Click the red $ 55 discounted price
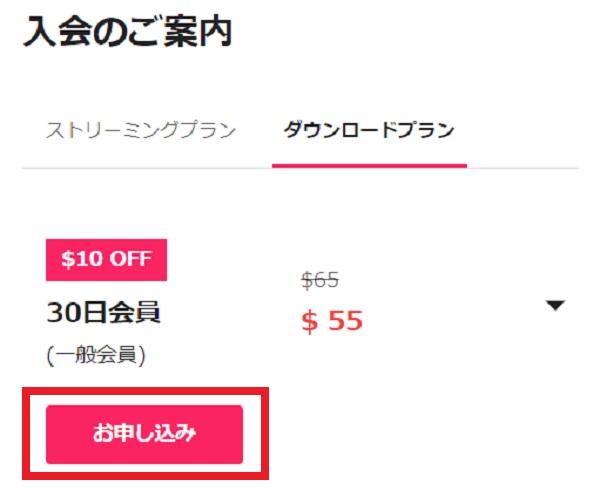Viewport: 600px width, 491px height. [x=332, y=320]
